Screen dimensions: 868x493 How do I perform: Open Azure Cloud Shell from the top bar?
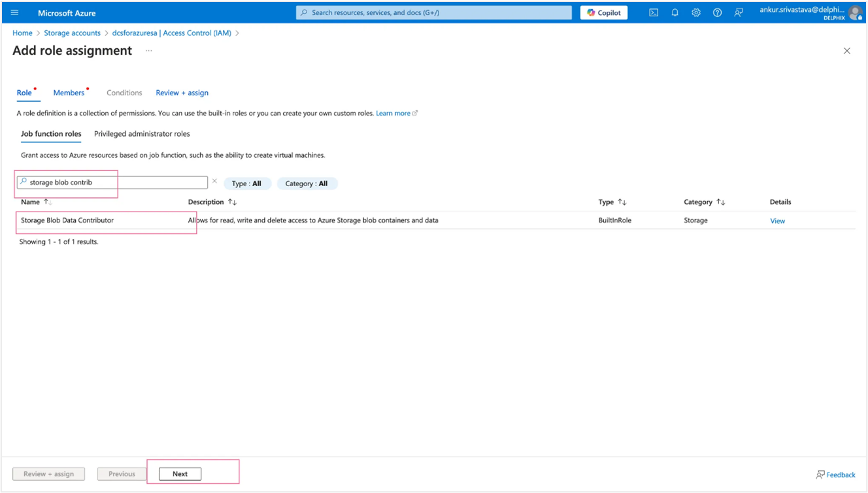tap(653, 12)
